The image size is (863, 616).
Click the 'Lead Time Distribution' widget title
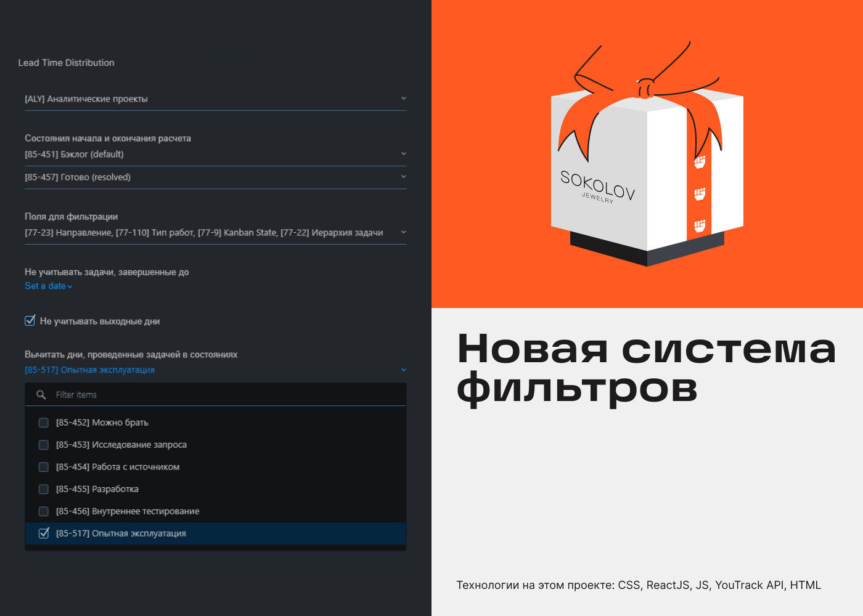66,63
